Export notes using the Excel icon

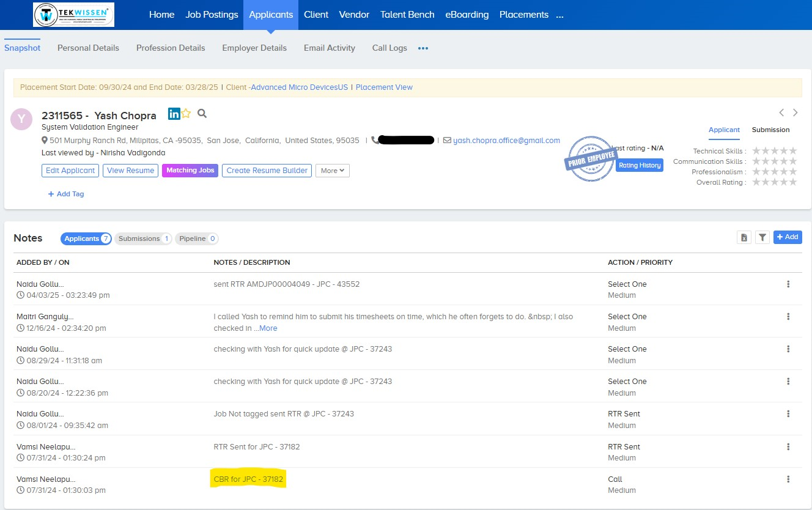point(744,238)
